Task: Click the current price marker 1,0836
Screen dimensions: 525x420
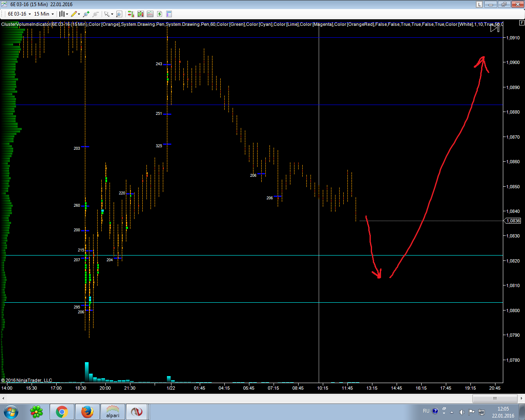Action: click(513, 221)
